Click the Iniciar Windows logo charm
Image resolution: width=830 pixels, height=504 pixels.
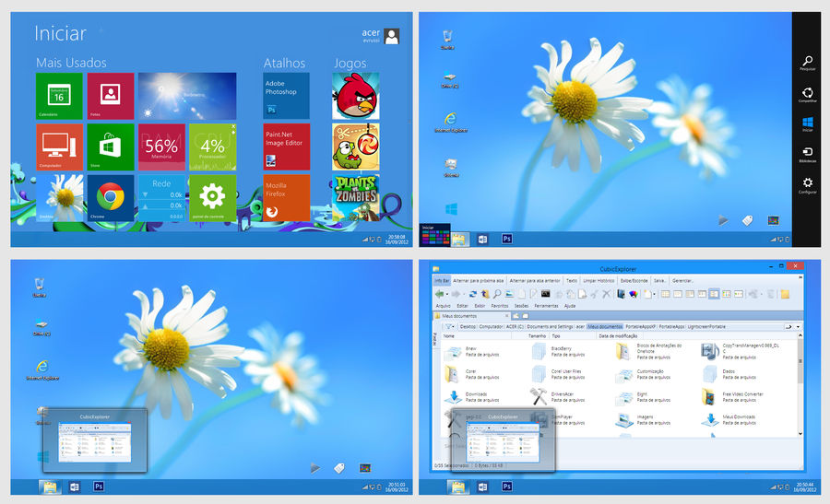(807, 124)
